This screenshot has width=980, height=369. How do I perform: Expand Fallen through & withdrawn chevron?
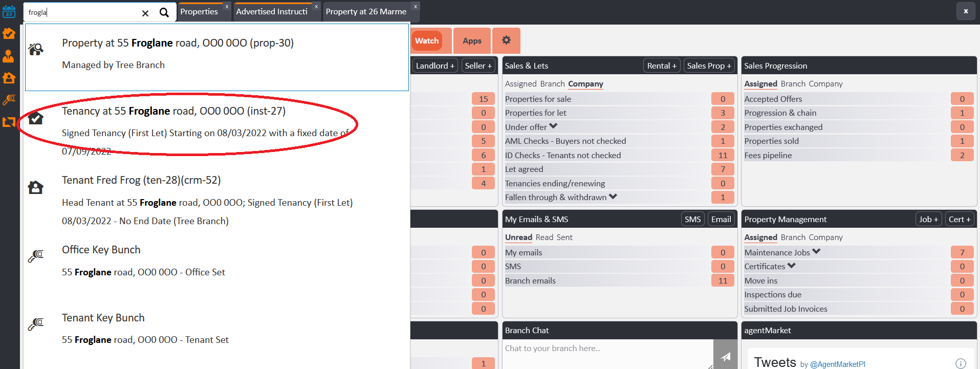613,197
